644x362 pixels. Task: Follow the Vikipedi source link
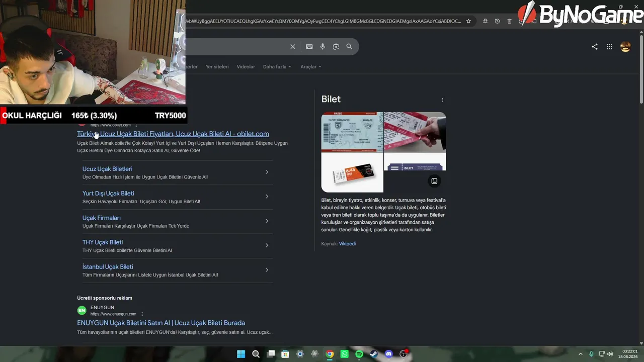(x=347, y=244)
